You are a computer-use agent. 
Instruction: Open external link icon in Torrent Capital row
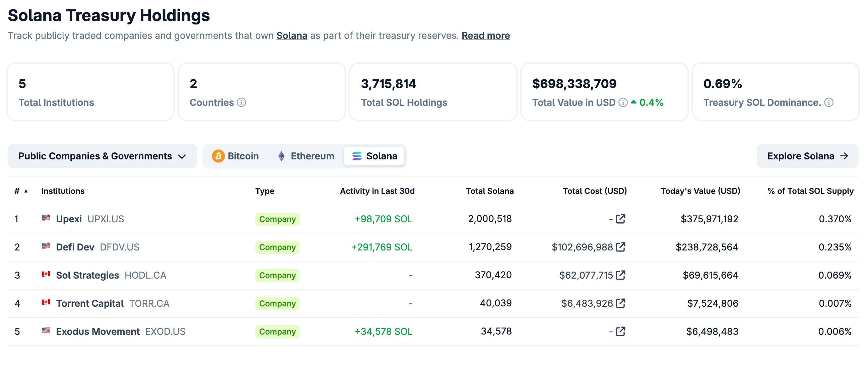point(620,303)
